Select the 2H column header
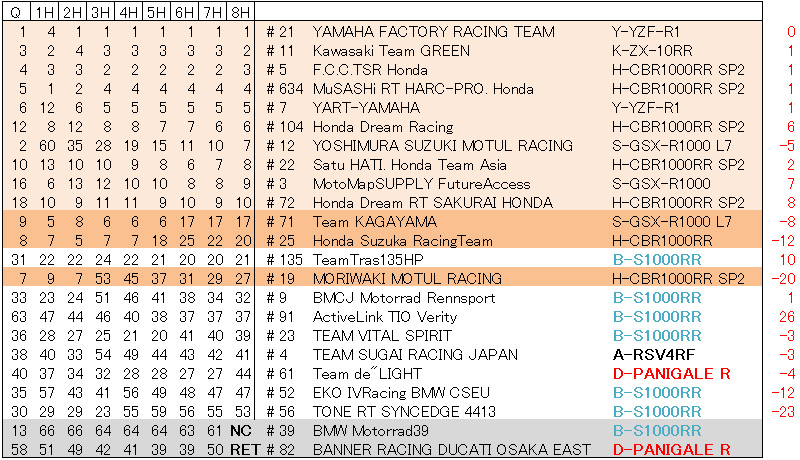The height and width of the screenshot is (460, 800). point(72,12)
